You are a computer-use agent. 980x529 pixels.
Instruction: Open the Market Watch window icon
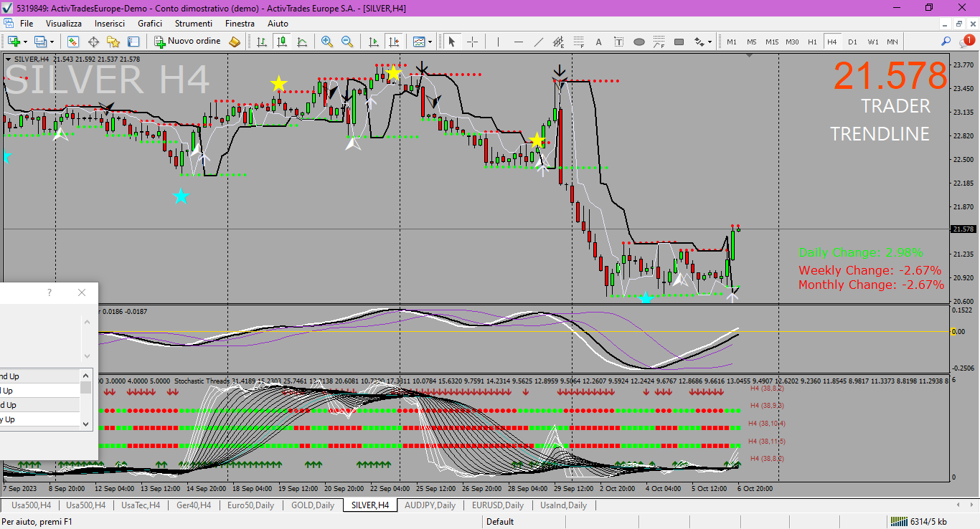pyautogui.click(x=73, y=42)
